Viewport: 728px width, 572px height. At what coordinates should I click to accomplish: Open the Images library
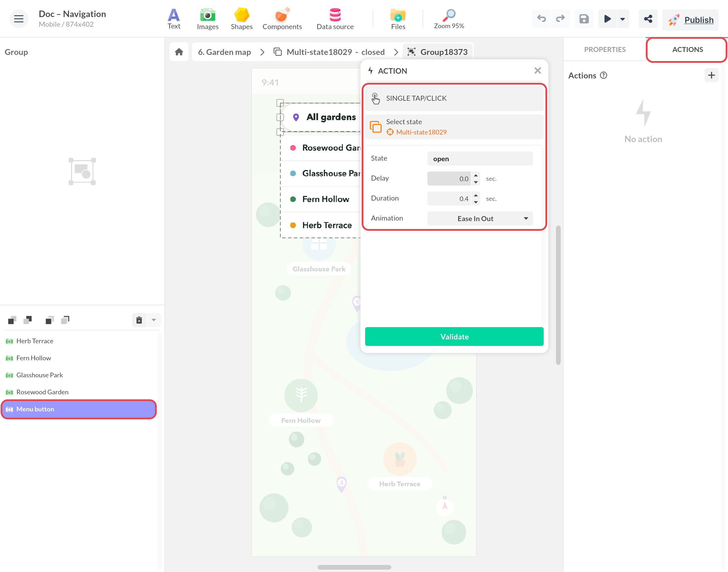[208, 19]
